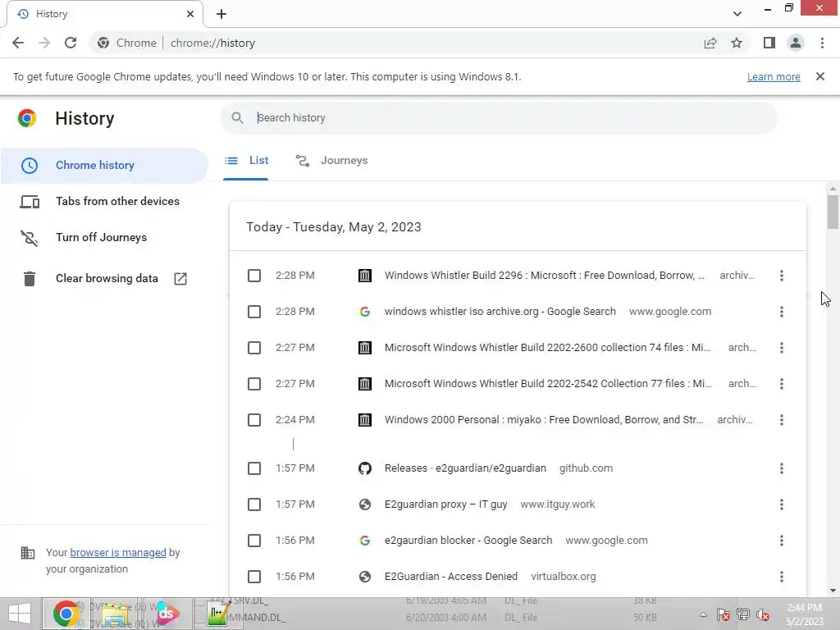Check the Windows Whistler Build 2296 entry

[254, 276]
